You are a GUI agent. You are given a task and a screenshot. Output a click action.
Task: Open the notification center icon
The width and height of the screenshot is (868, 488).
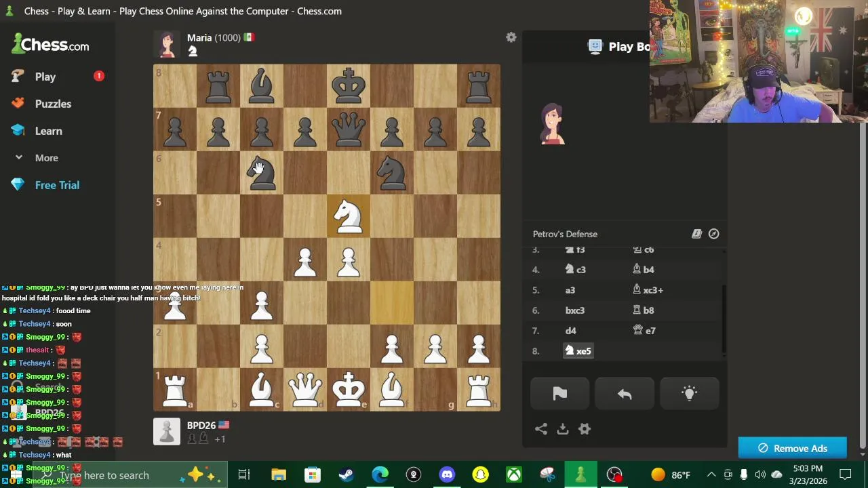(845, 474)
